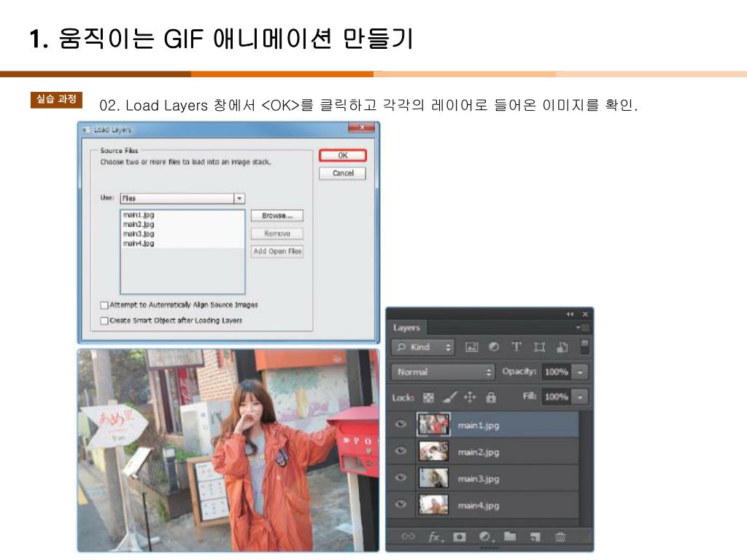Select the main1.jpg layer name
Screen dimensions: 747x560
(x=479, y=425)
